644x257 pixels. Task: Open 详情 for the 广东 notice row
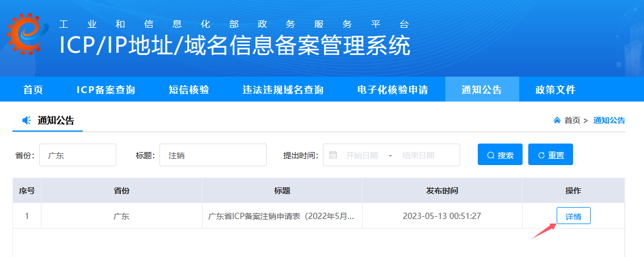(573, 216)
